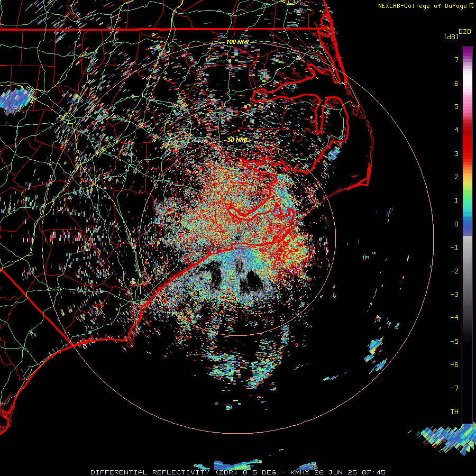Viewport: 476px width, 476px height.
Task: Click the -7 value on the color scale
Action: tap(454, 388)
